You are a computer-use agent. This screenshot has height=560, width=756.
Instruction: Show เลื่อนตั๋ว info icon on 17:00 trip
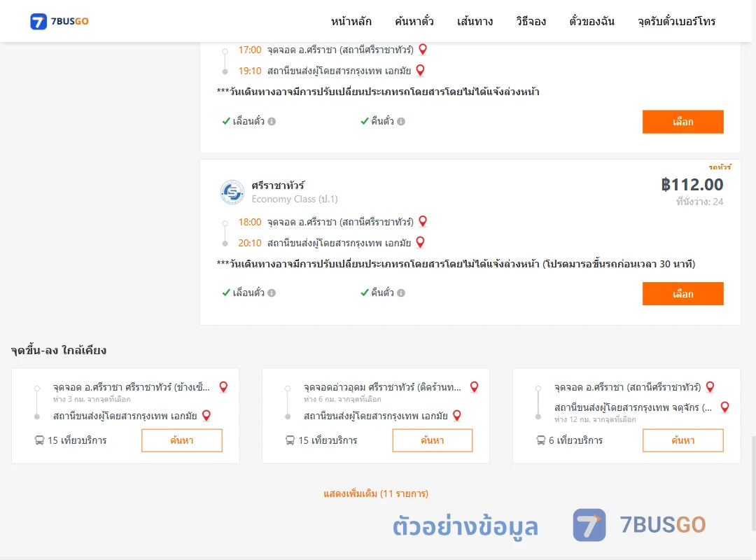(x=272, y=122)
